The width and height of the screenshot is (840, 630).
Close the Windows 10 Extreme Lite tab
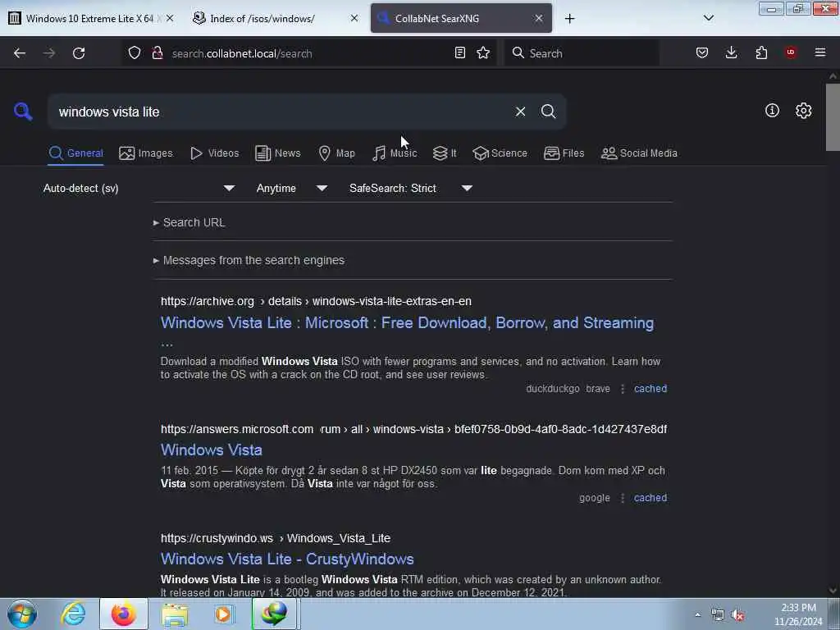(x=170, y=18)
